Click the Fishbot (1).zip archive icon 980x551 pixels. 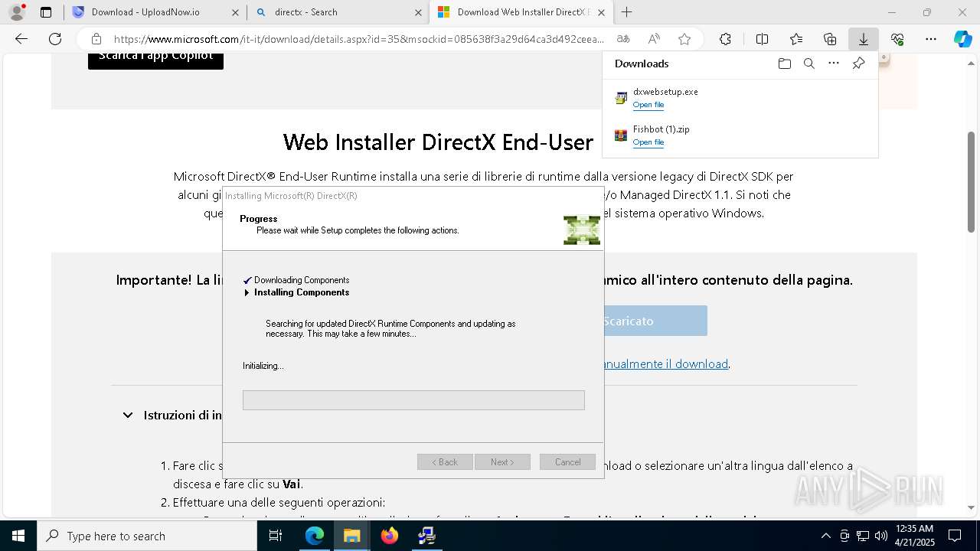click(x=621, y=135)
